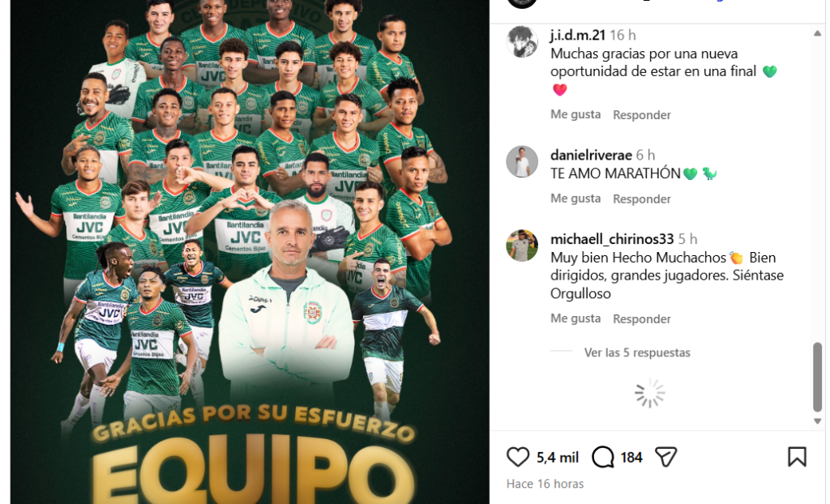Like the post with the heart icon

tap(518, 457)
